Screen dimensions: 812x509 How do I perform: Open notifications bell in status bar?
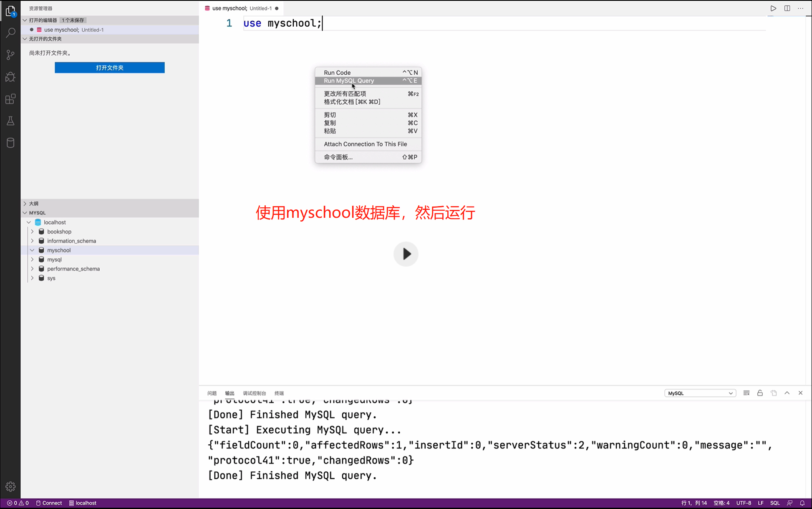802,503
